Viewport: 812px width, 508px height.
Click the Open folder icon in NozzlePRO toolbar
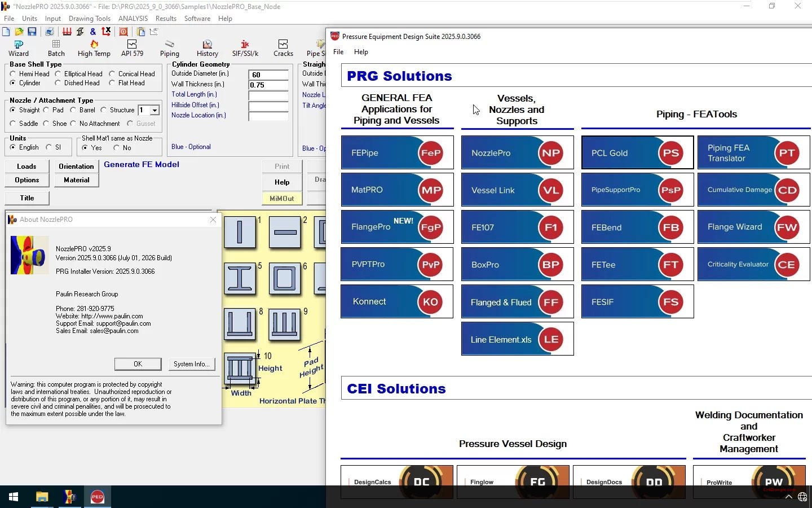pos(19,32)
